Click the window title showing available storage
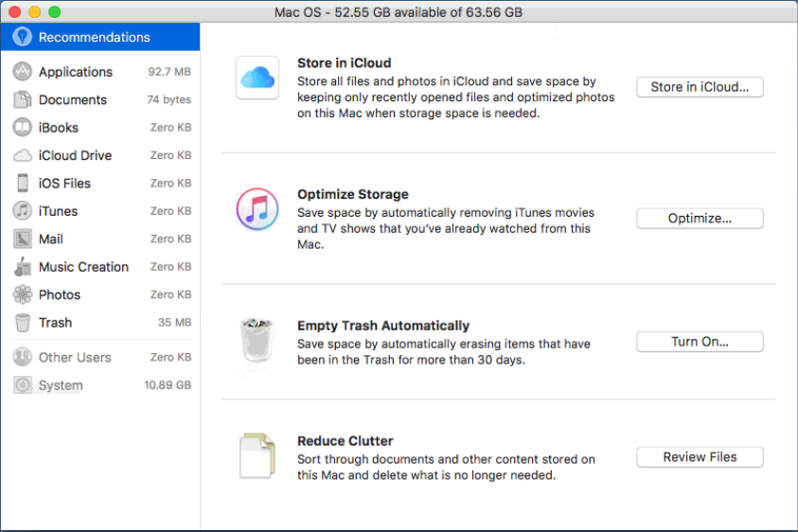The height and width of the screenshot is (532, 798). click(x=399, y=12)
